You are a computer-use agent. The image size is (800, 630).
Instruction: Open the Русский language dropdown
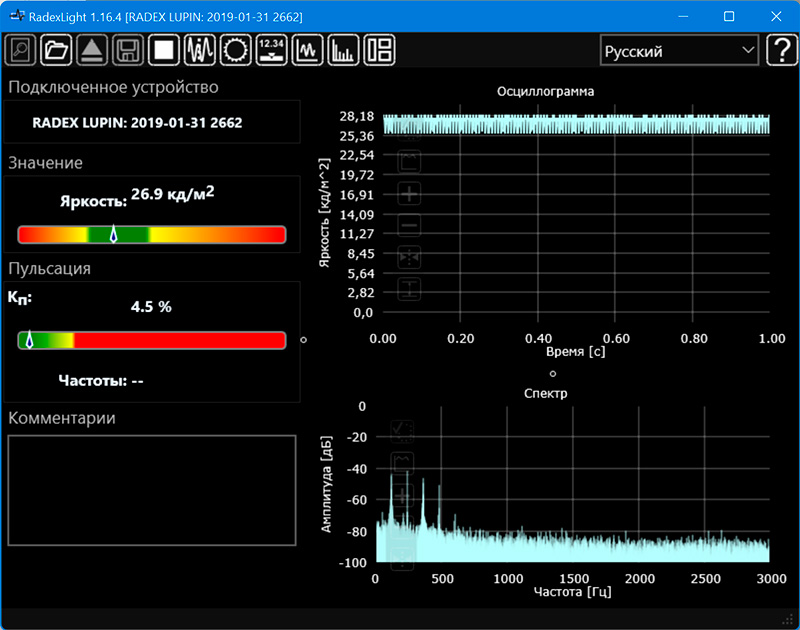[x=679, y=51]
